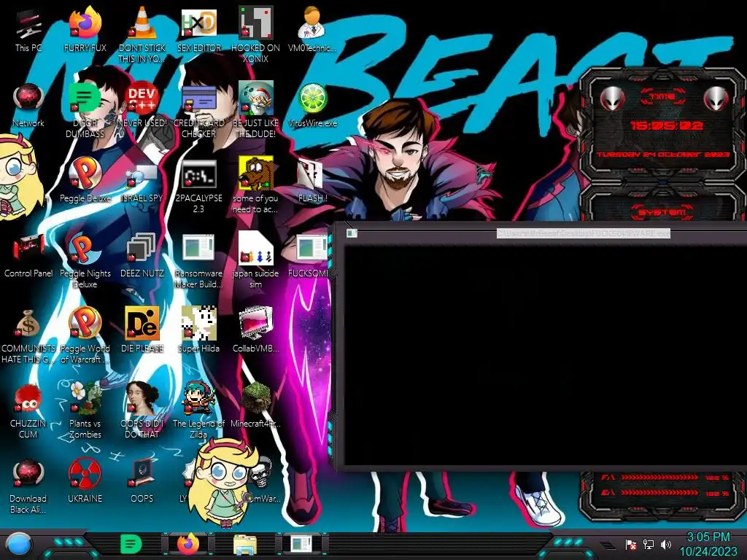Open the Download Black Ali... icon

coord(28,486)
